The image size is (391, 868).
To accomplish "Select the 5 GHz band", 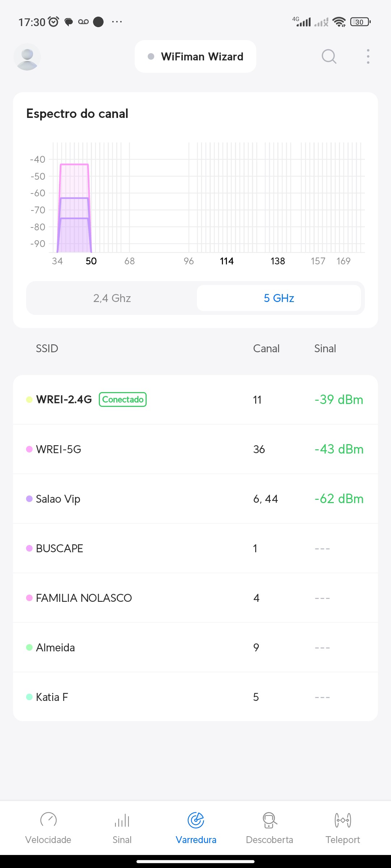I will pyautogui.click(x=279, y=298).
